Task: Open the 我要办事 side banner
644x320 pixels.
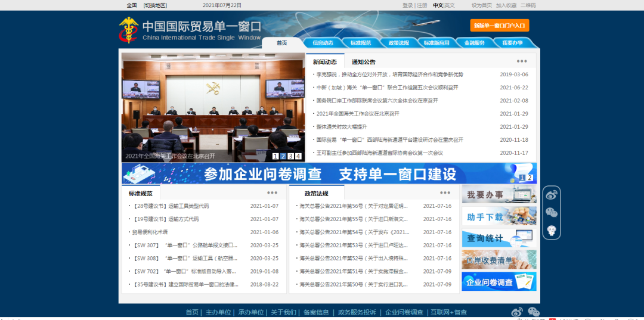Action: pos(499,194)
